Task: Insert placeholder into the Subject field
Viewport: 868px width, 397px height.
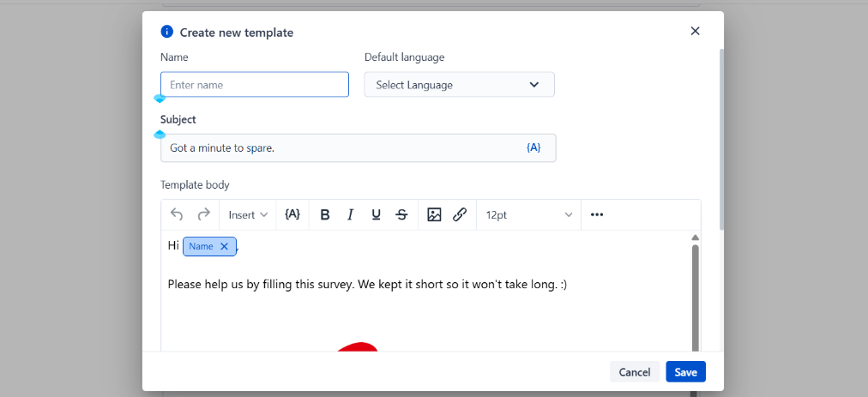Action: (x=533, y=147)
